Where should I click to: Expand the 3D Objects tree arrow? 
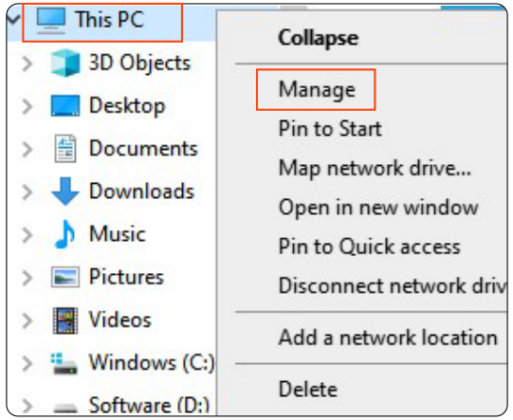[27, 64]
